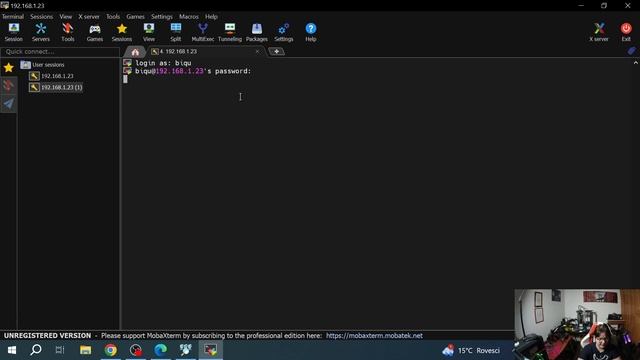The height and width of the screenshot is (360, 640).
Task: Open the Games toolbar icon
Action: [x=95, y=32]
